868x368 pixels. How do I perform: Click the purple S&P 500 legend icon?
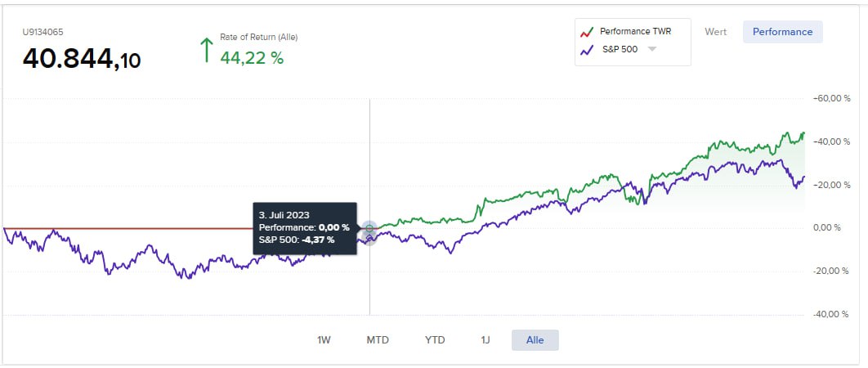tap(586, 49)
